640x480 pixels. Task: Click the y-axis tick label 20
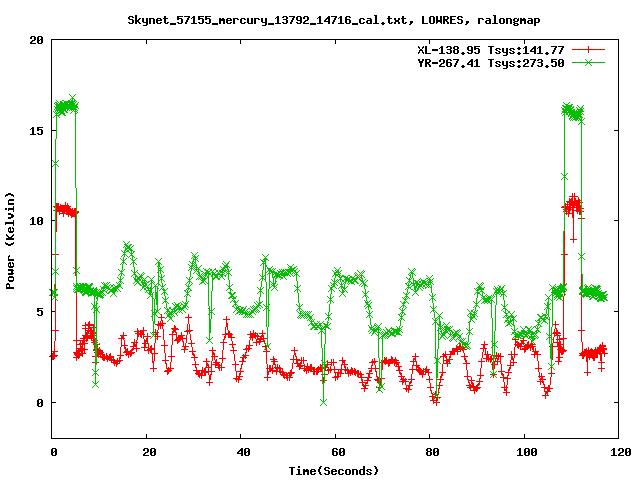point(36,40)
